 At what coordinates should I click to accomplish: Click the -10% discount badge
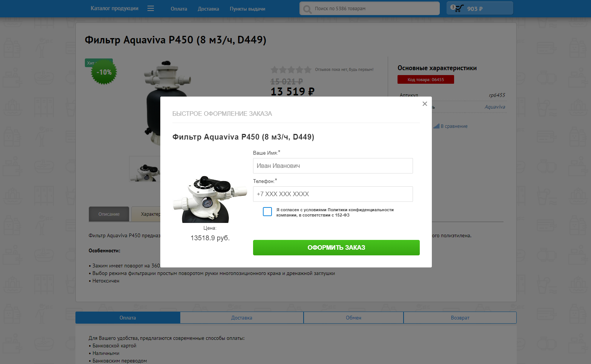pos(104,72)
